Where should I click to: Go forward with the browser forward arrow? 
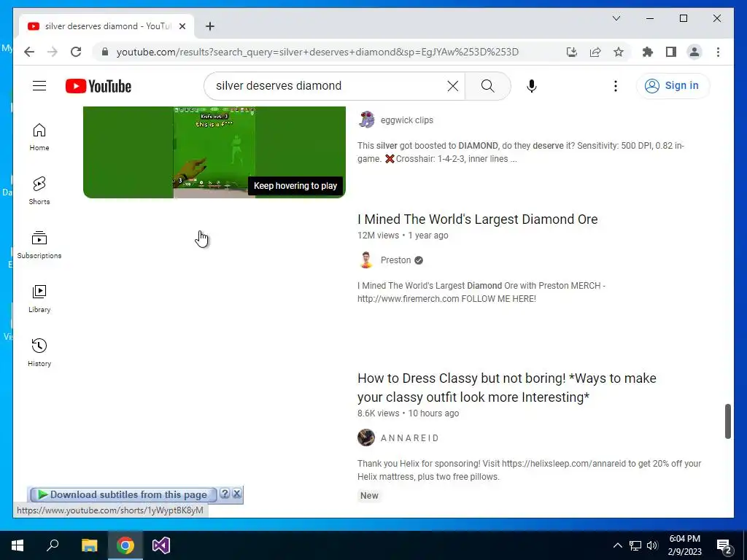point(53,52)
